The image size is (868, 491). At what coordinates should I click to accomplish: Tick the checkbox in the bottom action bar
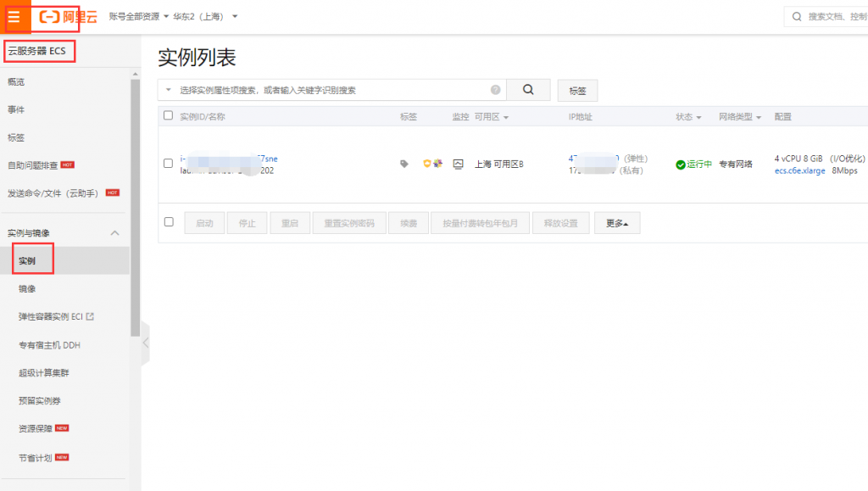(x=168, y=222)
